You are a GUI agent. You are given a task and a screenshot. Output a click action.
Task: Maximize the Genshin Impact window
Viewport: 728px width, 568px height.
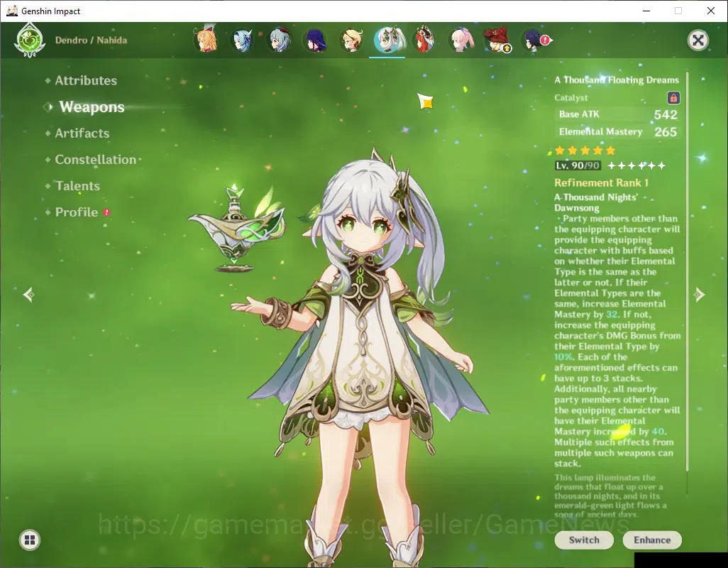click(678, 11)
